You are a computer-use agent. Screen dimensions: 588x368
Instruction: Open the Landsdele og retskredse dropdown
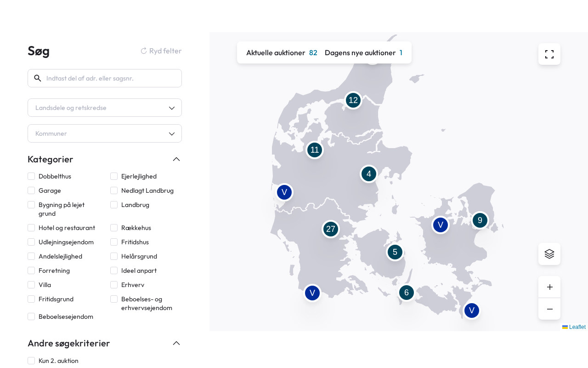(105, 108)
